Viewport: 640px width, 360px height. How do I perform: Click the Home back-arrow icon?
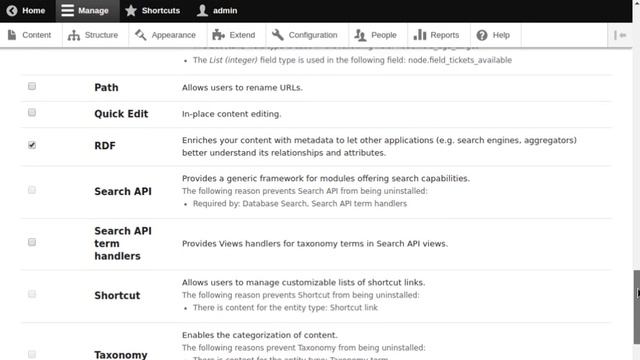coord(12,11)
